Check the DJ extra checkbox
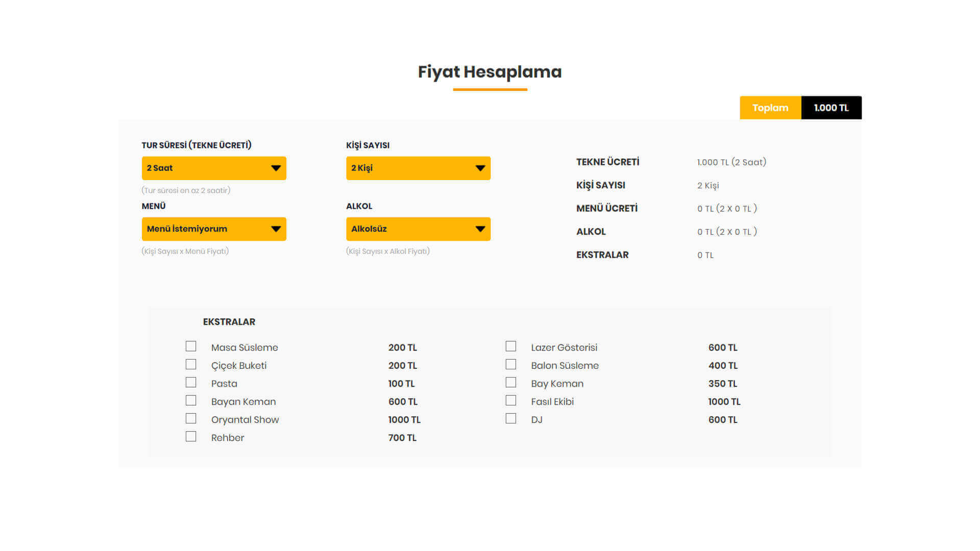This screenshot has width=980, height=551. pos(511,418)
